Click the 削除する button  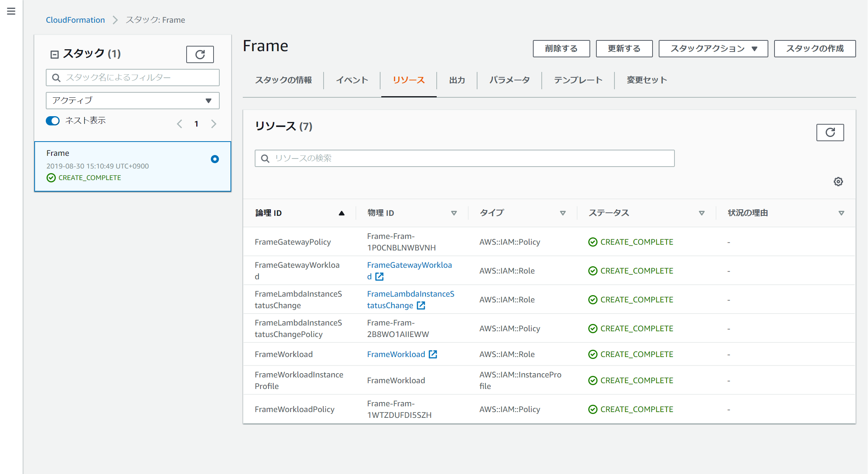(561, 48)
